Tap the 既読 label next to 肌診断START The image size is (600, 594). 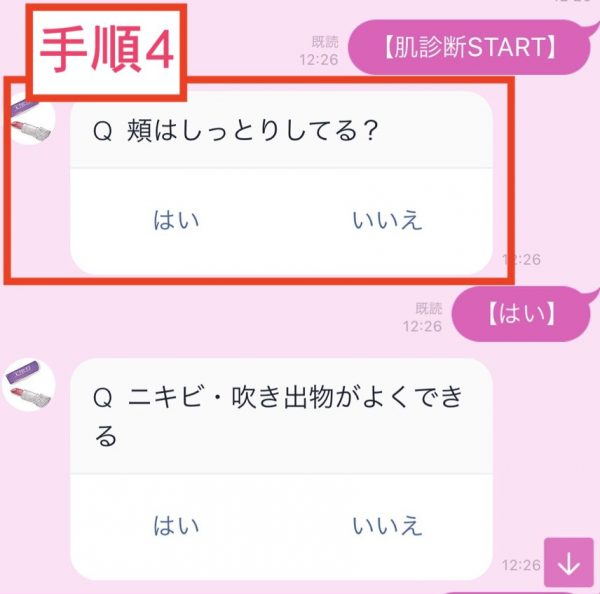click(325, 42)
